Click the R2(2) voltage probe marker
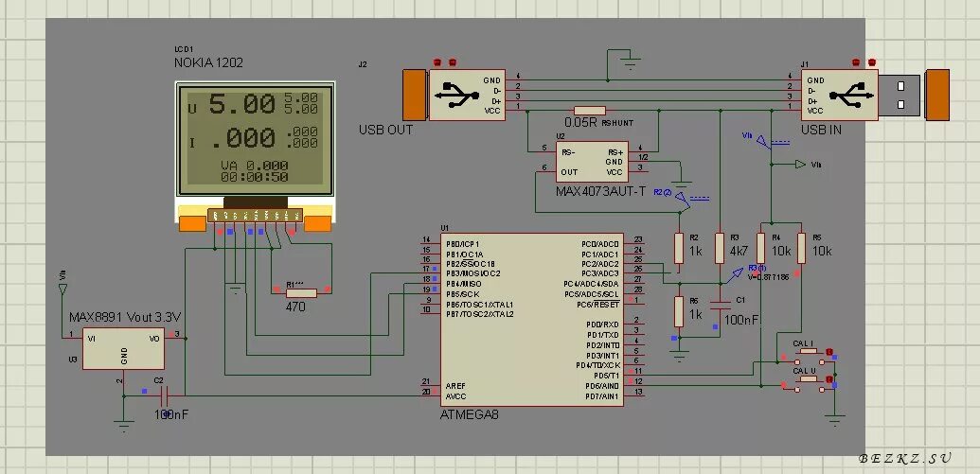Image resolution: width=980 pixels, height=474 pixels. click(x=683, y=198)
